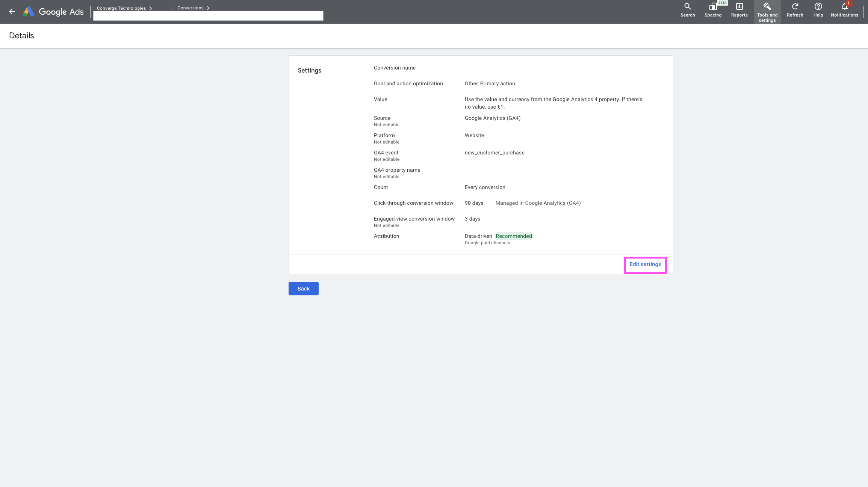868x487 pixels.
Task: View Notifications bell alerts
Action: [x=844, y=10]
